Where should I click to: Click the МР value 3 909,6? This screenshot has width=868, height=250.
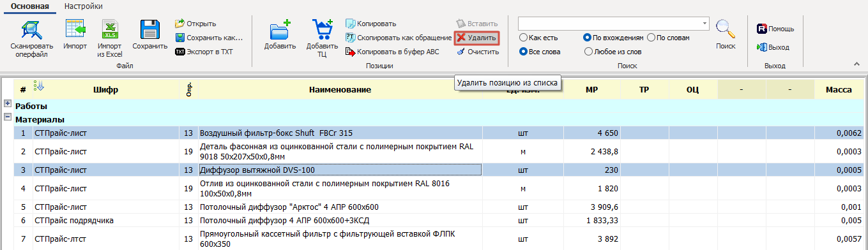click(603, 207)
